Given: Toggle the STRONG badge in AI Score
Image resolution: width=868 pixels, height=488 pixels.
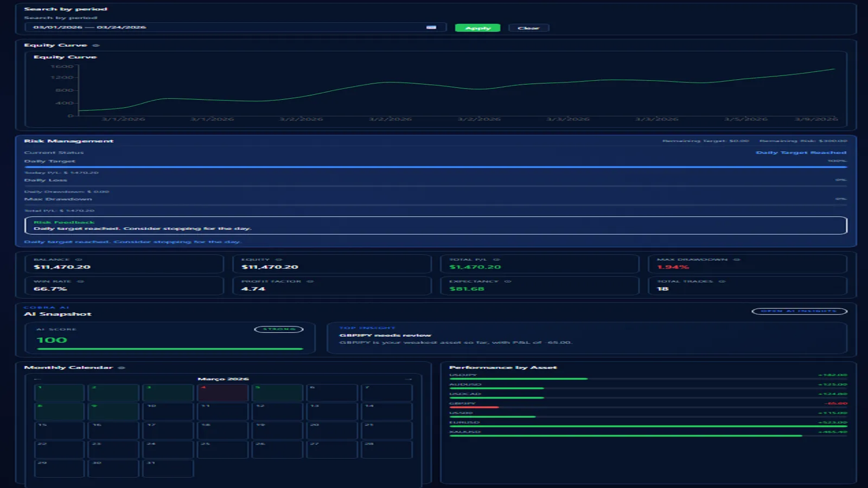Looking at the screenshot, I should click(279, 329).
